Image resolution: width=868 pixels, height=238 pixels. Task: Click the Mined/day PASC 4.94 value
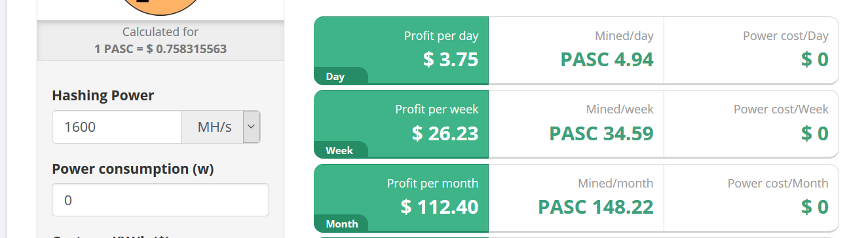pos(607,60)
